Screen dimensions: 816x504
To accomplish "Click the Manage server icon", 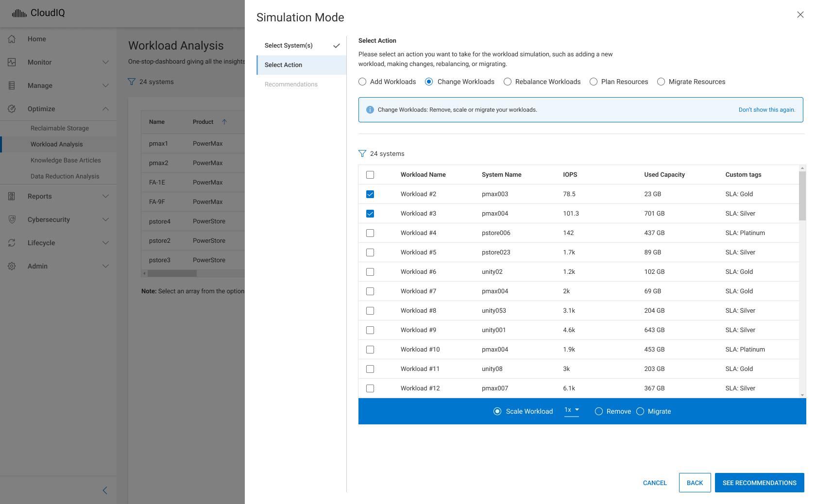I will tap(12, 85).
